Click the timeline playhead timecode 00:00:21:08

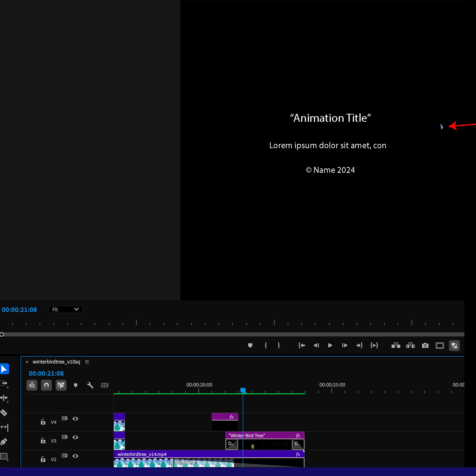point(46,374)
